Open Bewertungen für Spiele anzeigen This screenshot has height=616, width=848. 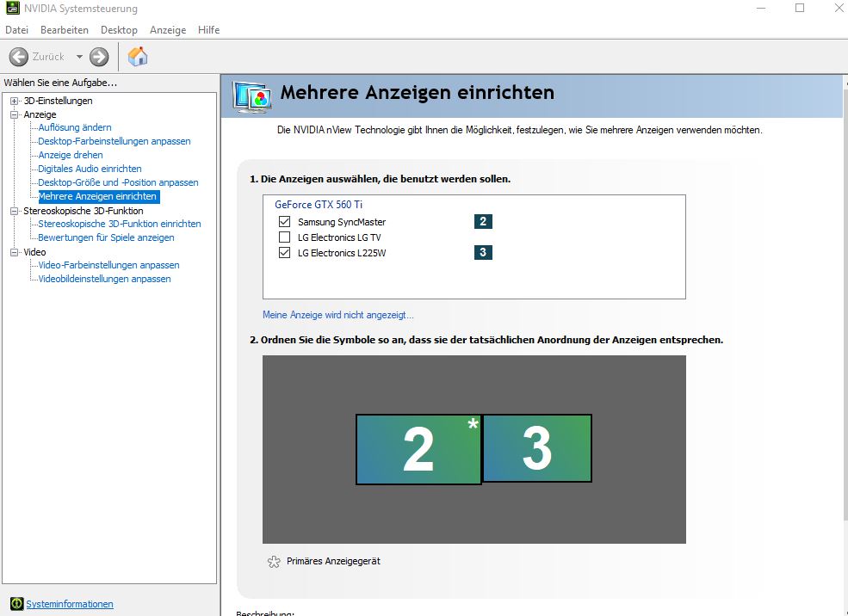106,237
